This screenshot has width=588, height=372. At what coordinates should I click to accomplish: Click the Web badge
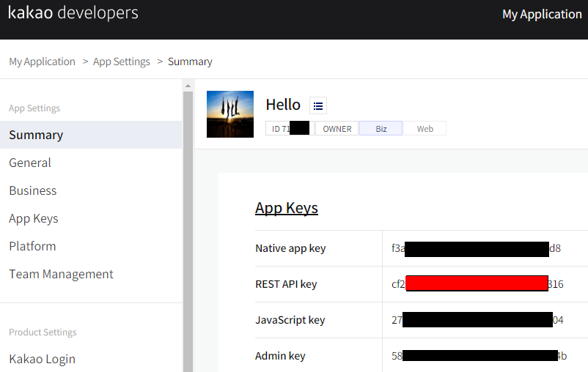(x=425, y=128)
